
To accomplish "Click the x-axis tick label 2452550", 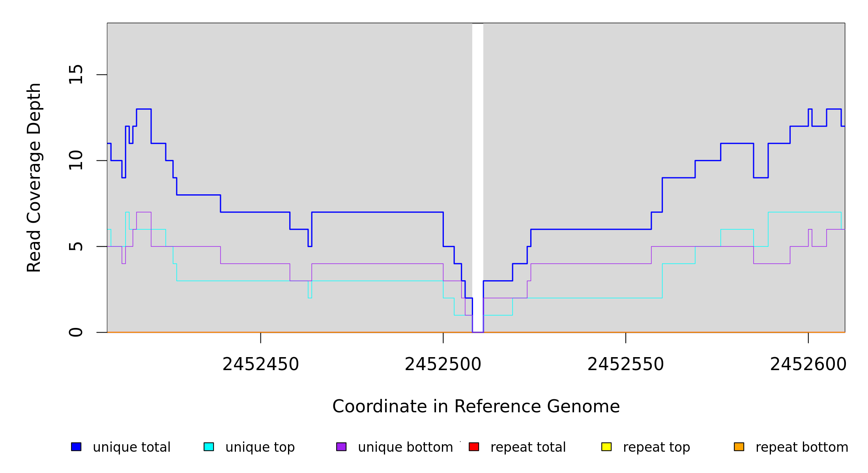I will [x=626, y=365].
